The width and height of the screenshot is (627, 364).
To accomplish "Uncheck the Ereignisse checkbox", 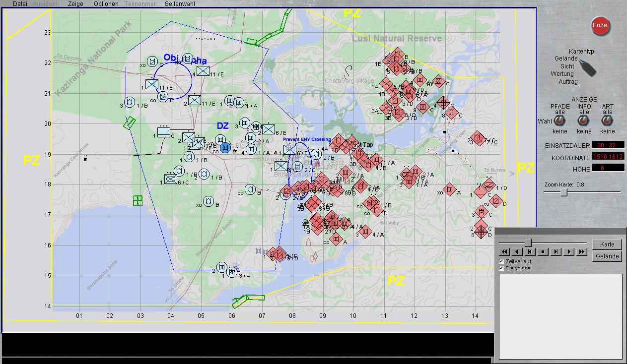I will pyautogui.click(x=501, y=268).
